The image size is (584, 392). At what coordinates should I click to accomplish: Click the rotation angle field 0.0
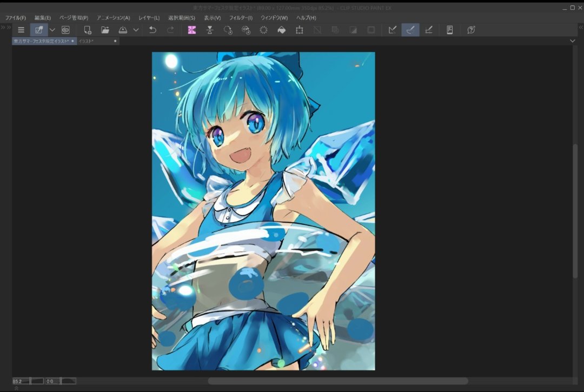[50, 381]
